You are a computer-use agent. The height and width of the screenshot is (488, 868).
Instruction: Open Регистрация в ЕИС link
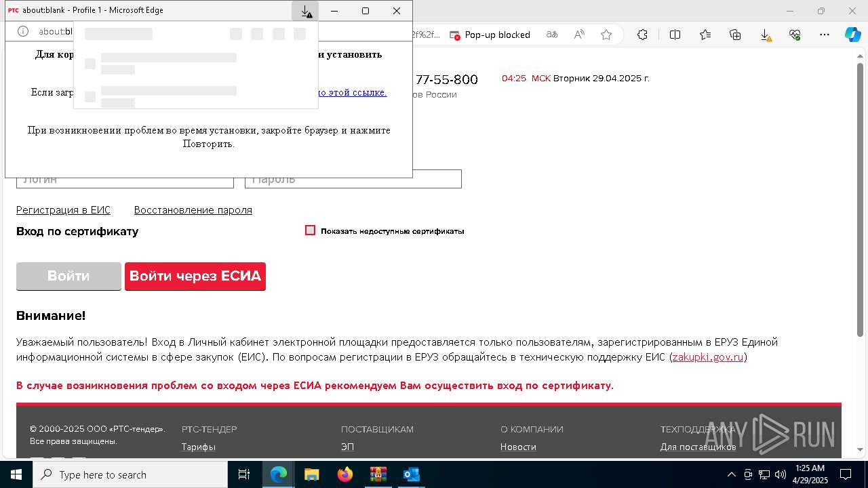[x=63, y=210]
